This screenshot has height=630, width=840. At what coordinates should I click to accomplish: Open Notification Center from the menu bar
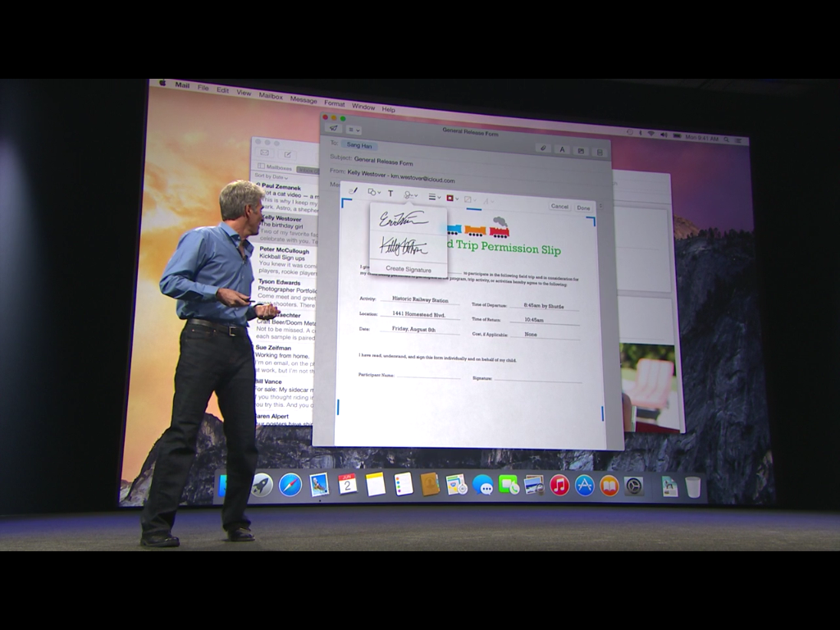click(x=739, y=140)
